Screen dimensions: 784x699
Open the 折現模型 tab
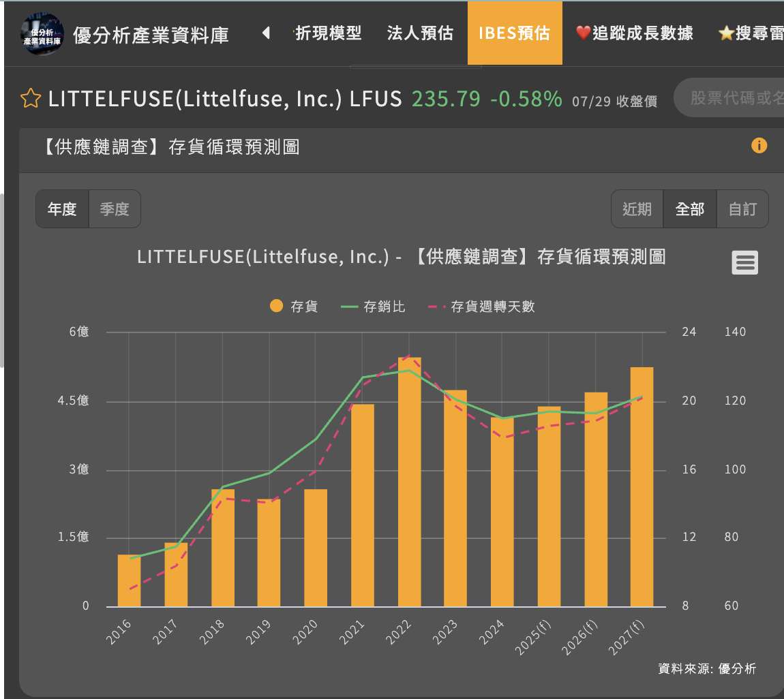pos(328,33)
